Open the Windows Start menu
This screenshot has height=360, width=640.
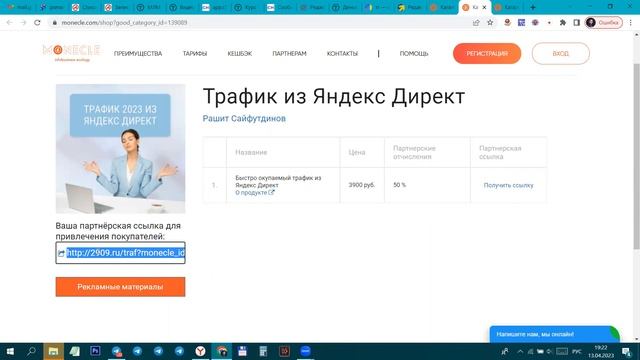[x=10, y=351]
